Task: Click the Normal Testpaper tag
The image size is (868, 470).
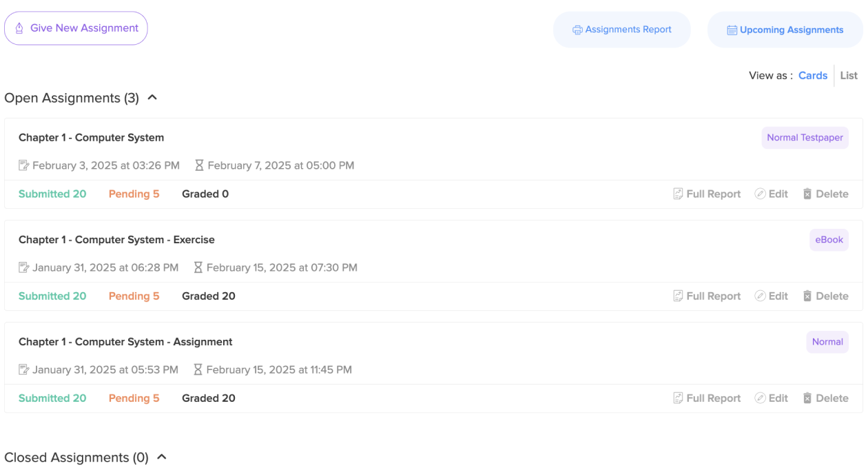Action: (805, 138)
